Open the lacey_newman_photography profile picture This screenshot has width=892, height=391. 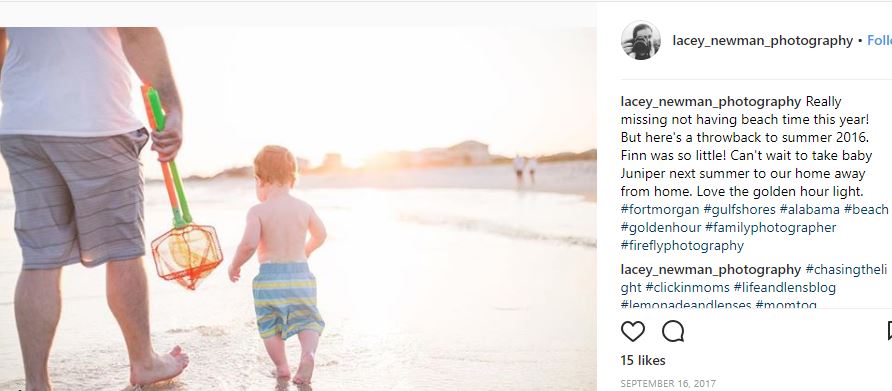641,40
